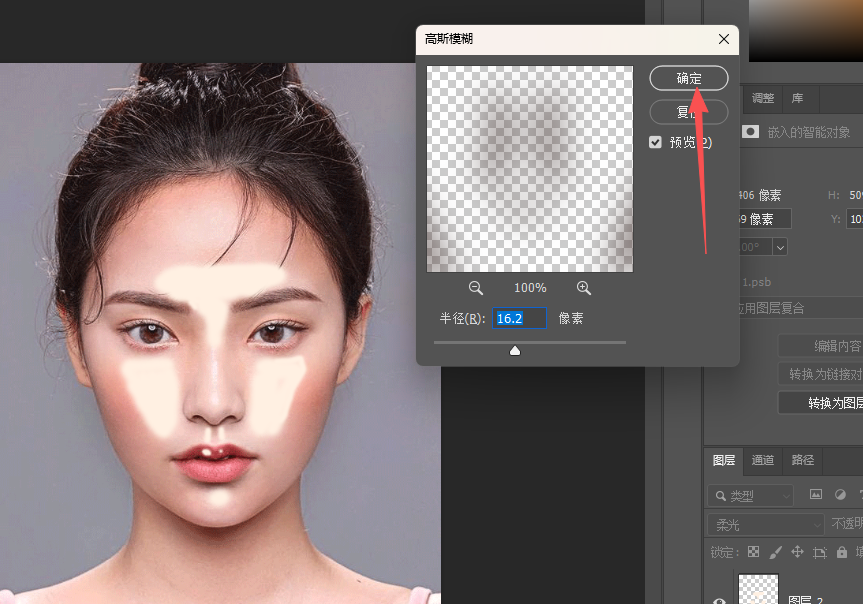The height and width of the screenshot is (604, 863).
Task: Open the 类型 layer filter dropdown
Action: [x=750, y=496]
